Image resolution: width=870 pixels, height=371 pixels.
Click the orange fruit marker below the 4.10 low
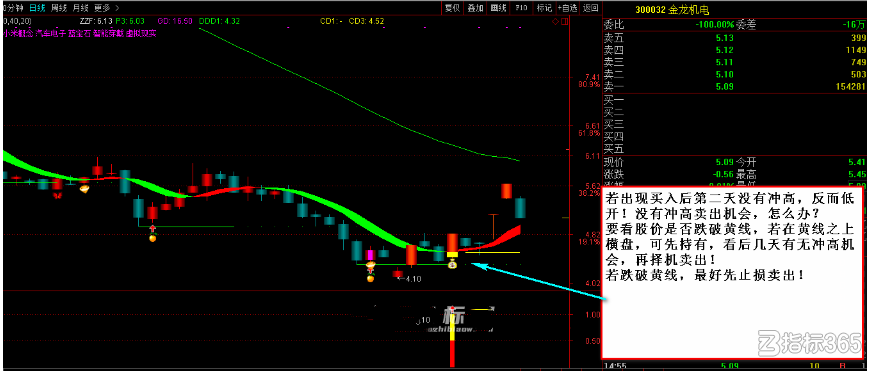[371, 278]
